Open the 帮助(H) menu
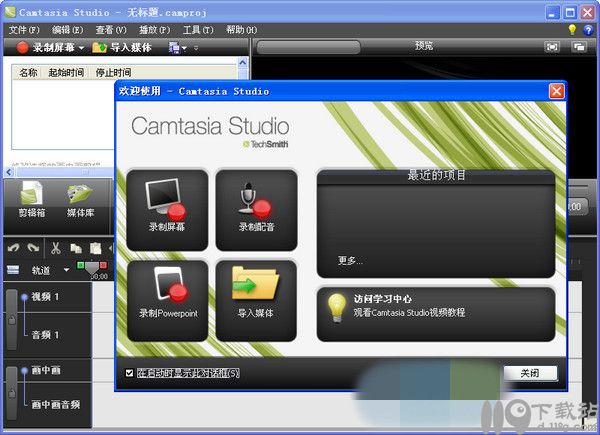 [x=242, y=30]
